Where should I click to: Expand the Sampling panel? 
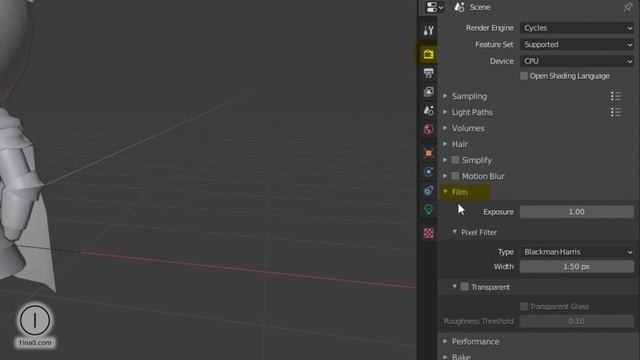(469, 96)
